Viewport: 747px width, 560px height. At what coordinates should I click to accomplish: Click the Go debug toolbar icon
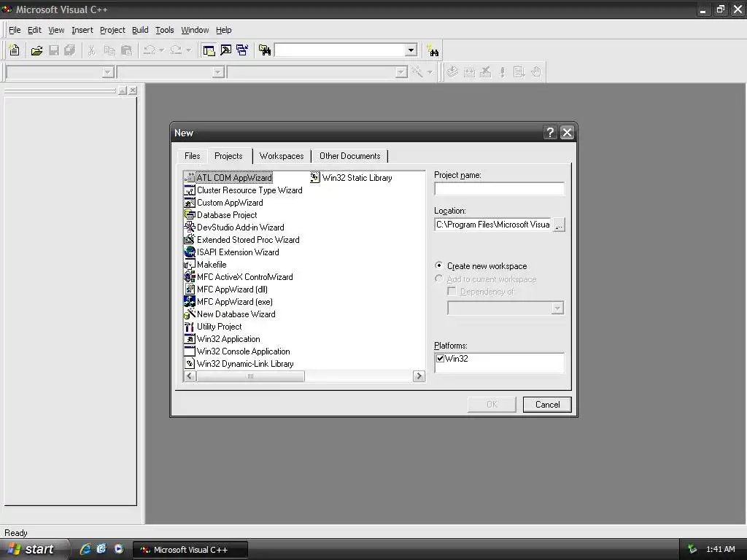(519, 72)
